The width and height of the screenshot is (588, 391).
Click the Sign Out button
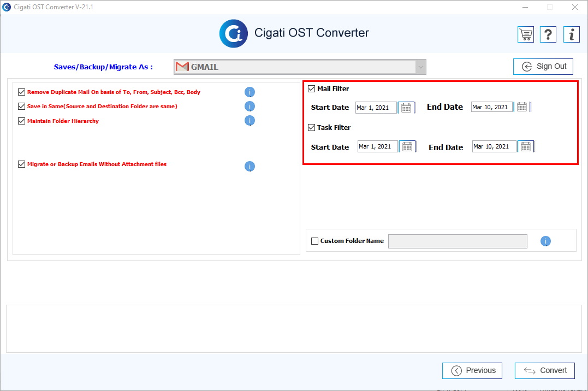click(x=543, y=67)
